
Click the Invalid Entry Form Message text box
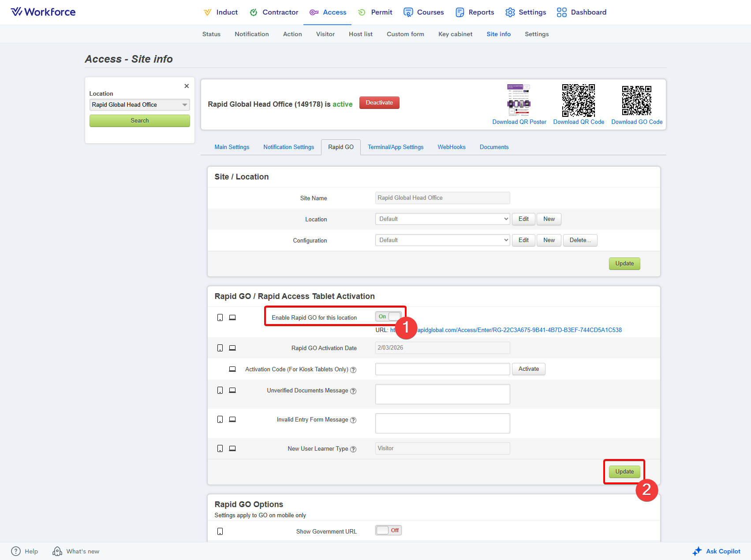(442, 423)
